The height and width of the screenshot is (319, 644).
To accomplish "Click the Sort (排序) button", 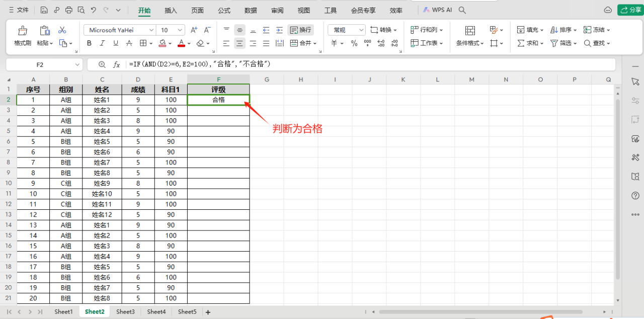I will pos(563,30).
